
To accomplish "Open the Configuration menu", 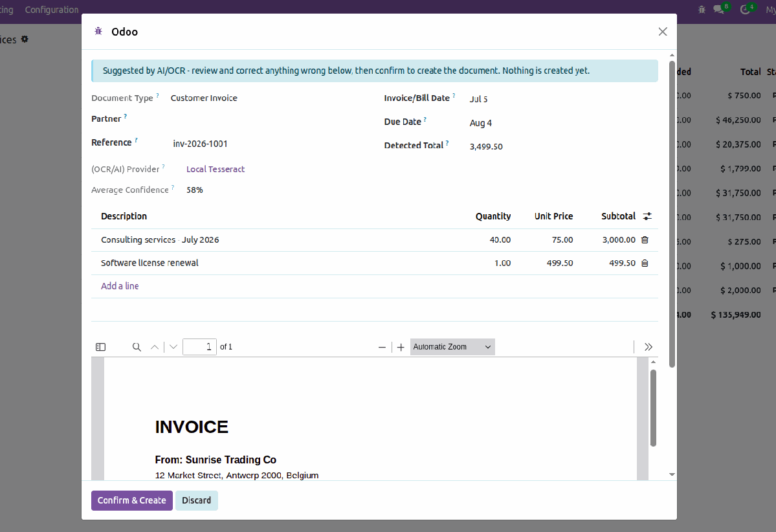I will pyautogui.click(x=52, y=10).
